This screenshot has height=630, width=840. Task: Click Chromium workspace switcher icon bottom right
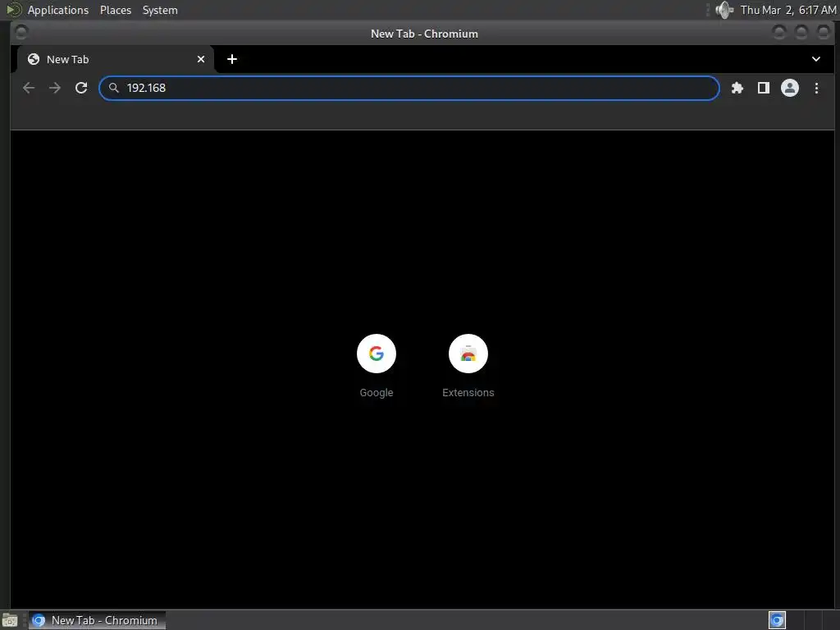[777, 620]
